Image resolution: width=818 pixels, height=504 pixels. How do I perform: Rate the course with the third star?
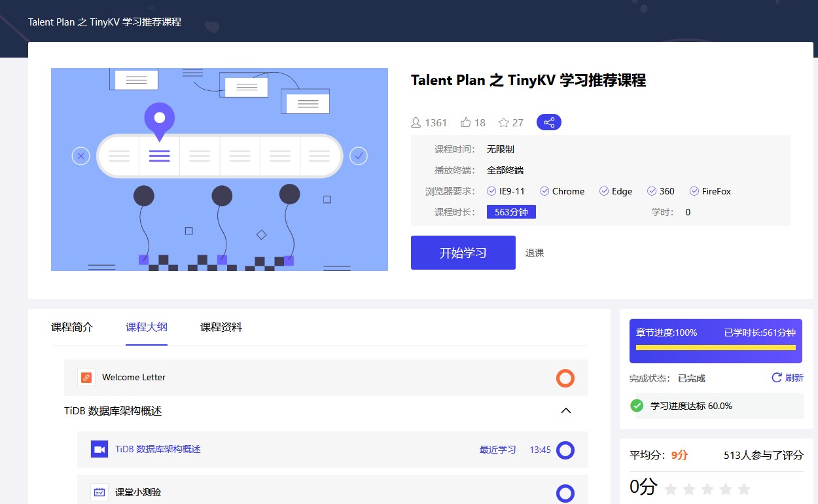707,489
